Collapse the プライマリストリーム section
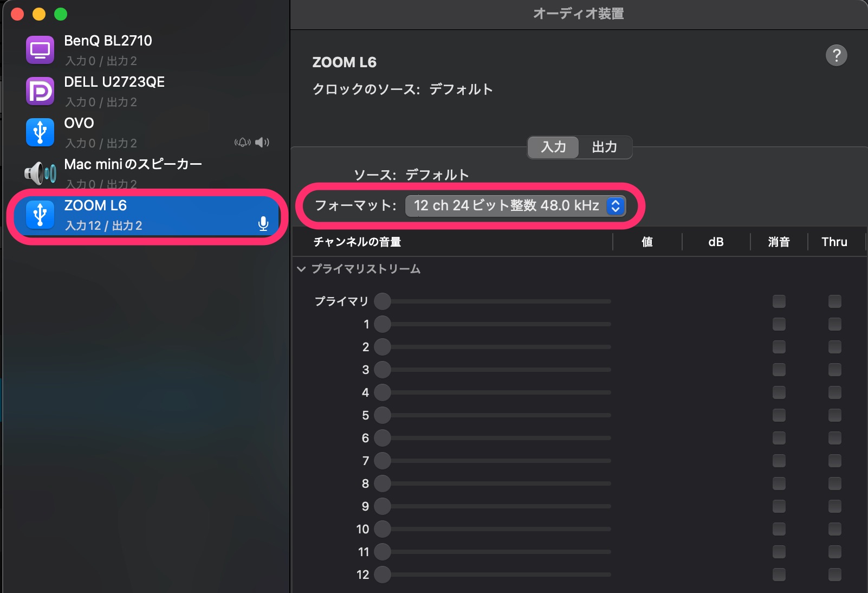This screenshot has width=868, height=593. (302, 269)
